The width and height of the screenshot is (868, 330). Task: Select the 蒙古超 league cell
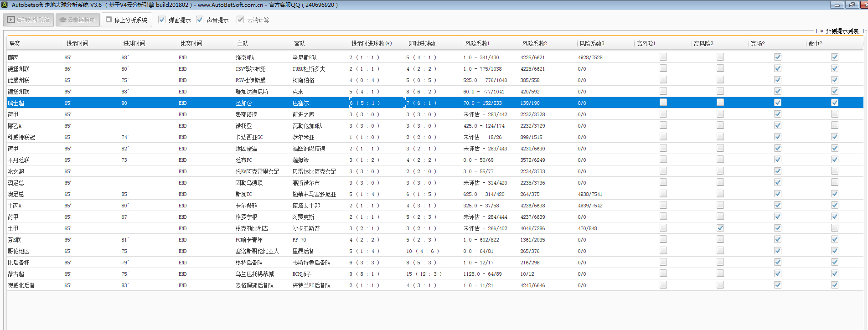pyautogui.click(x=16, y=274)
